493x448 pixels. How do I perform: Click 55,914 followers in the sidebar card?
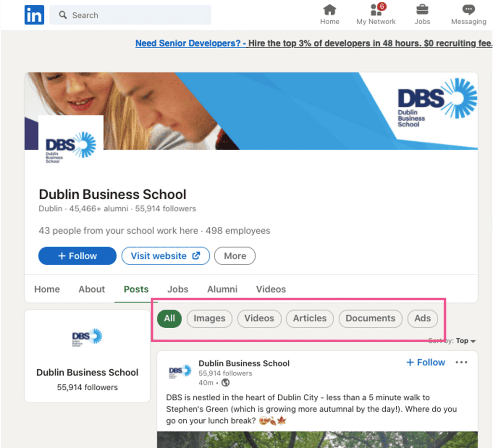pyautogui.click(x=87, y=387)
